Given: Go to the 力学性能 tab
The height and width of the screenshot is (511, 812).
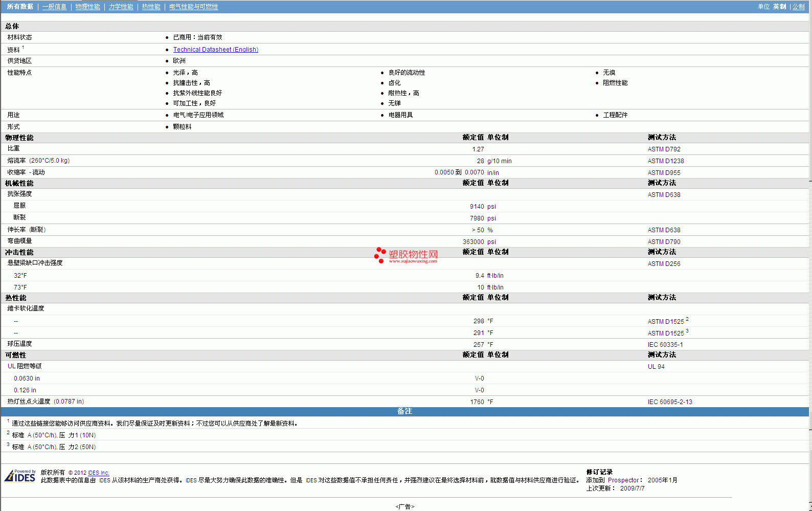Looking at the screenshot, I should coord(121,7).
